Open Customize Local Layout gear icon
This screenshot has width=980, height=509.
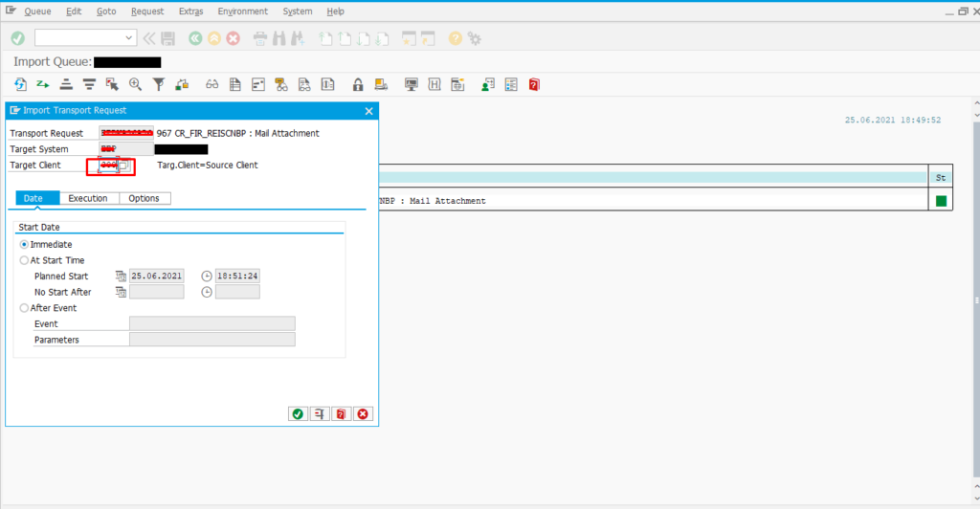pyautogui.click(x=475, y=38)
